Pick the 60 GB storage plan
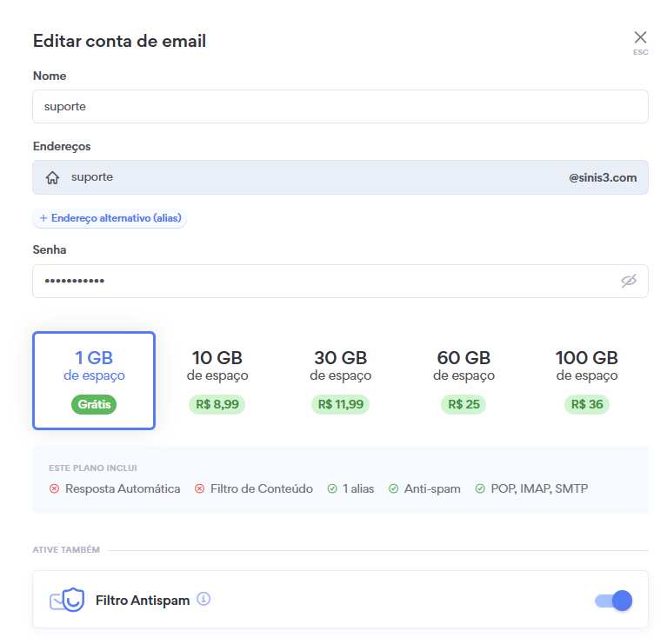The image size is (667, 644). point(464,380)
